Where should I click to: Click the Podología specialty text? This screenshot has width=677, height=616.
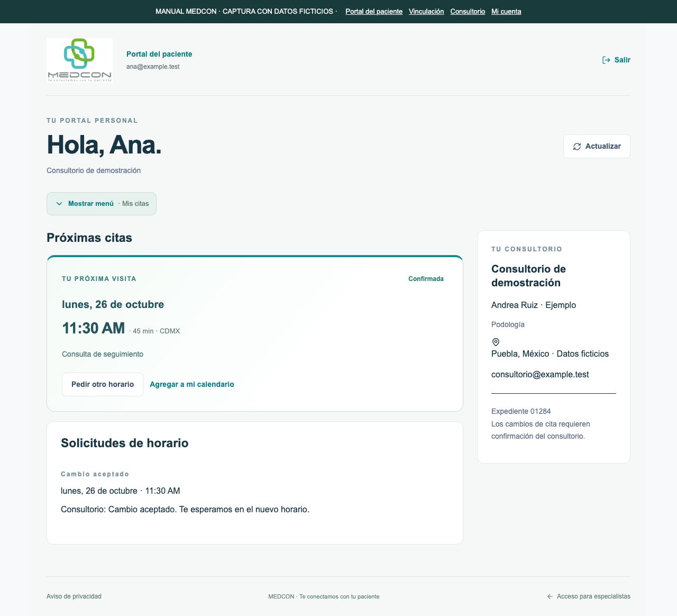508,324
